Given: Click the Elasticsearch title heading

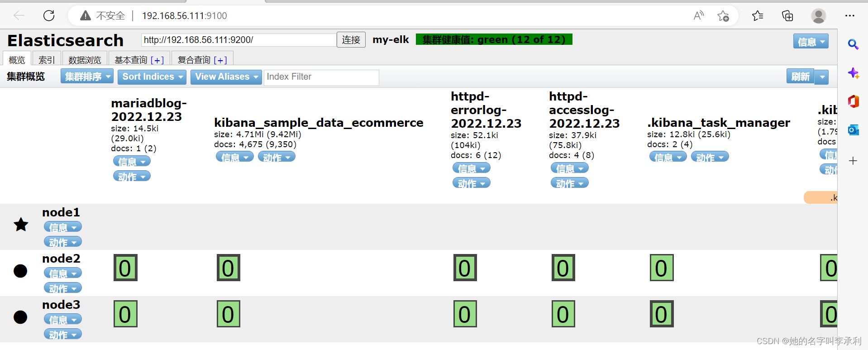Looking at the screenshot, I should click(x=66, y=40).
